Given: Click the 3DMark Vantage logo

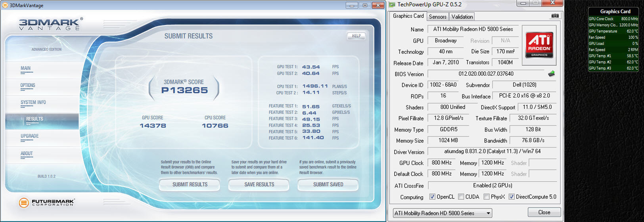Looking at the screenshot, I should [51, 24].
